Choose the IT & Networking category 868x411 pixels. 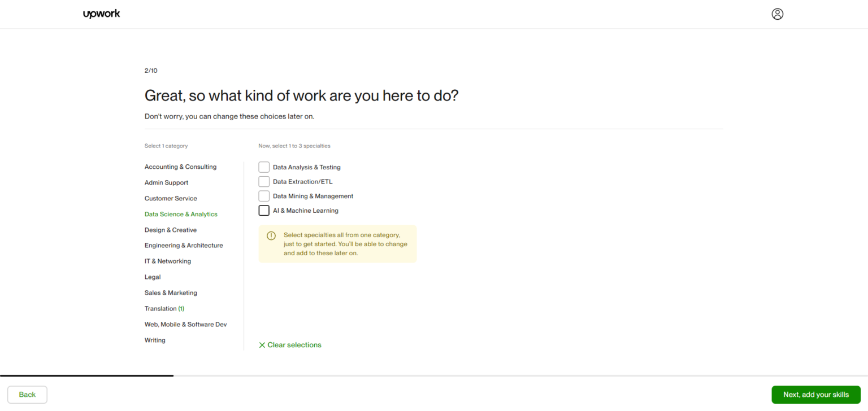(x=168, y=261)
